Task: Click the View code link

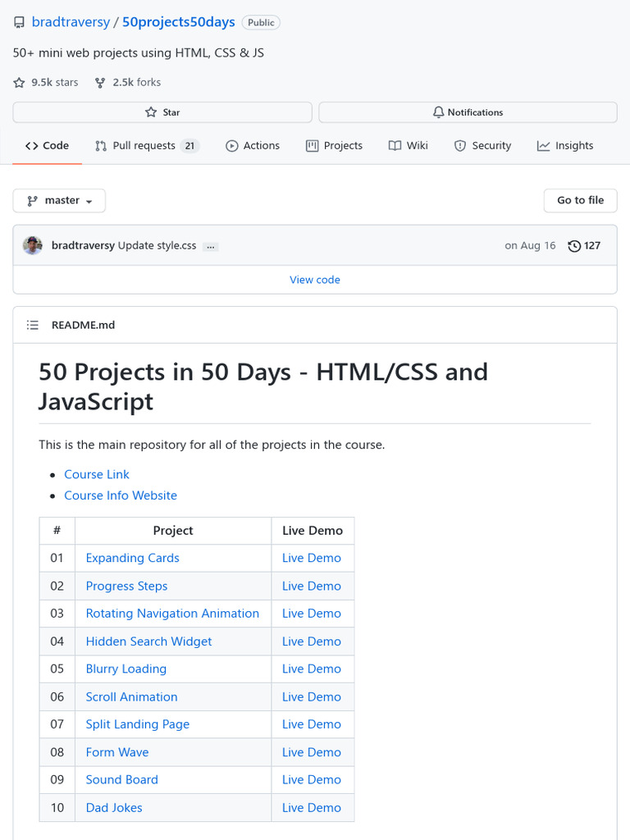Action: 315,280
